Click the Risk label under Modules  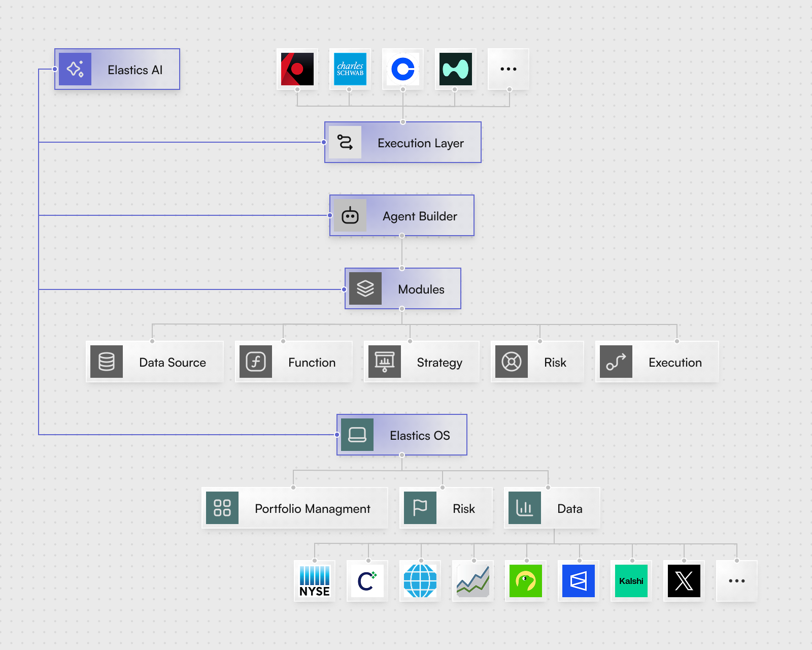coord(555,363)
